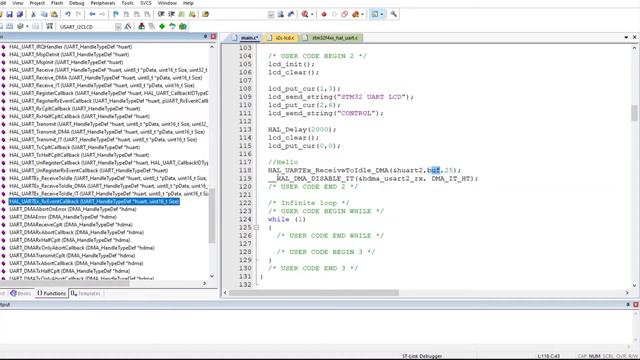Cut selection with scissors icon
This screenshot has height=360, width=640.
[x=33, y=14]
